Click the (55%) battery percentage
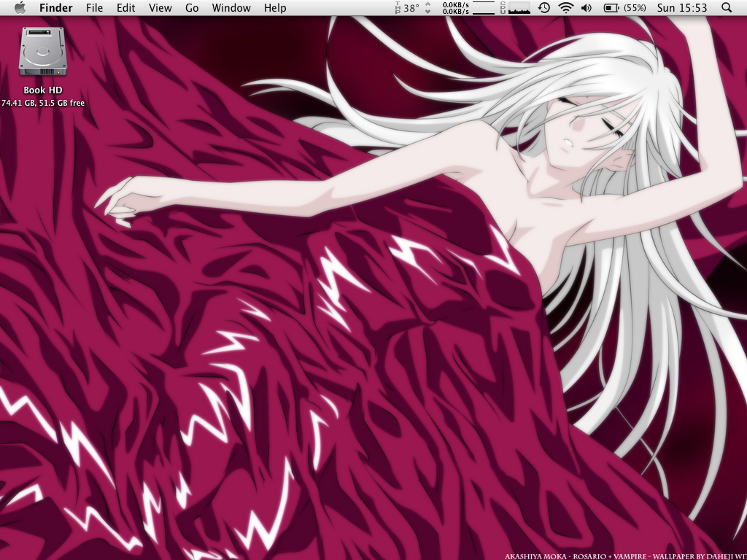Viewport: 747px width, 560px height. [635, 7]
